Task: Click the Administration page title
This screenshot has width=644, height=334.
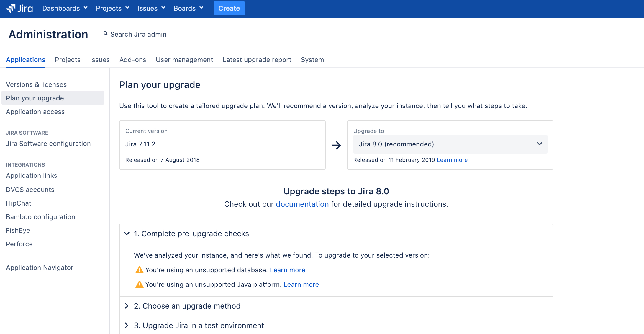Action: (48, 34)
